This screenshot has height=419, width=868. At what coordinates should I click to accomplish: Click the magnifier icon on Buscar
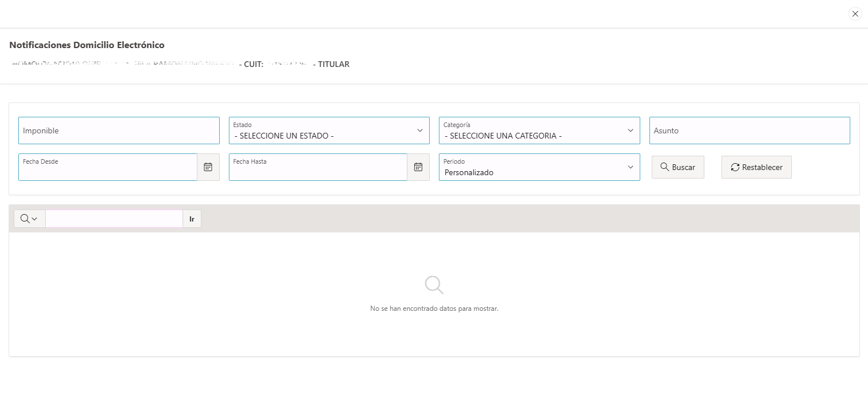[x=664, y=167]
